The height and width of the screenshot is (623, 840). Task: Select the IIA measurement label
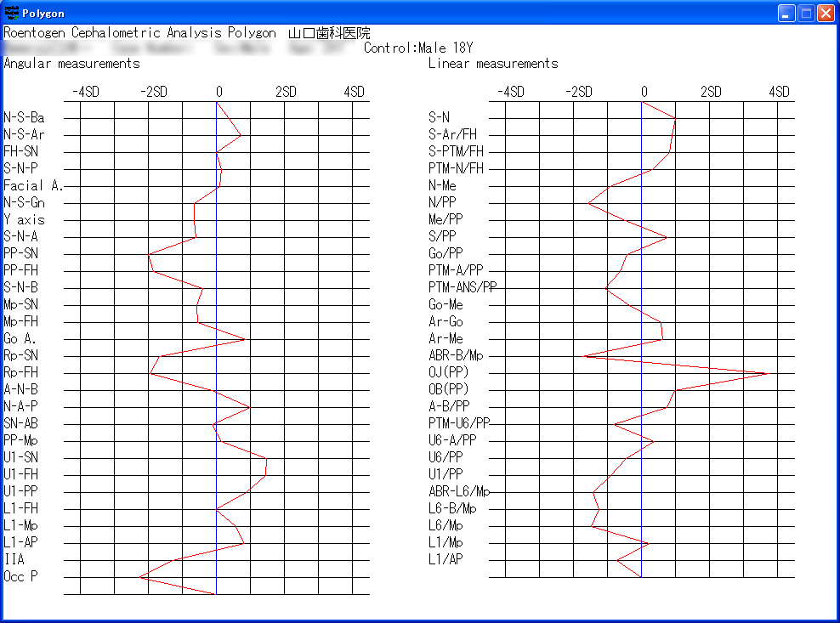pyautogui.click(x=14, y=559)
